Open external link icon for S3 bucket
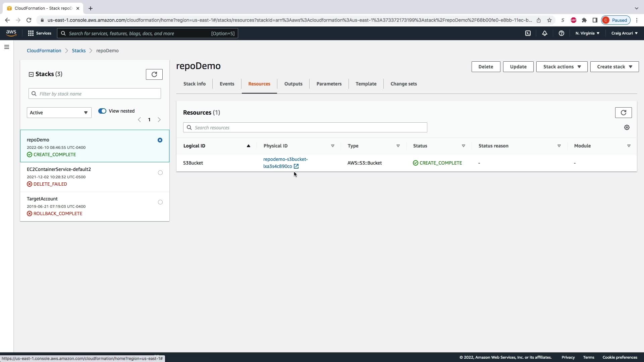 (296, 166)
